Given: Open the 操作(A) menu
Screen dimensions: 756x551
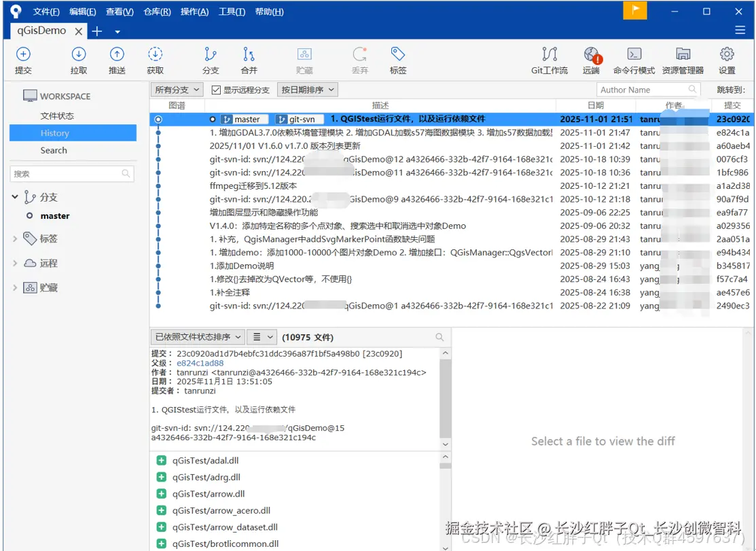Looking at the screenshot, I should click(194, 12).
